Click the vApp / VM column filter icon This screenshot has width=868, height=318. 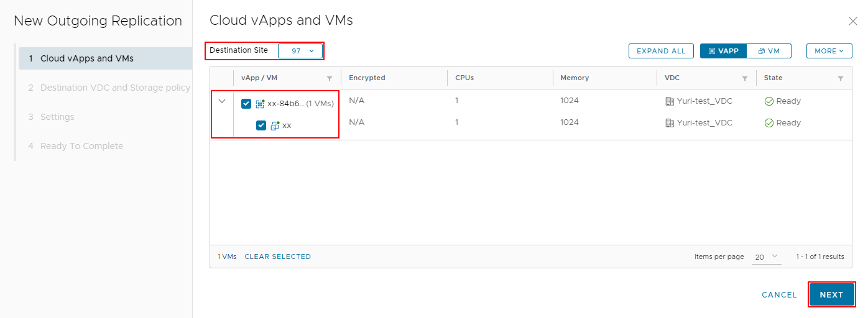(330, 79)
